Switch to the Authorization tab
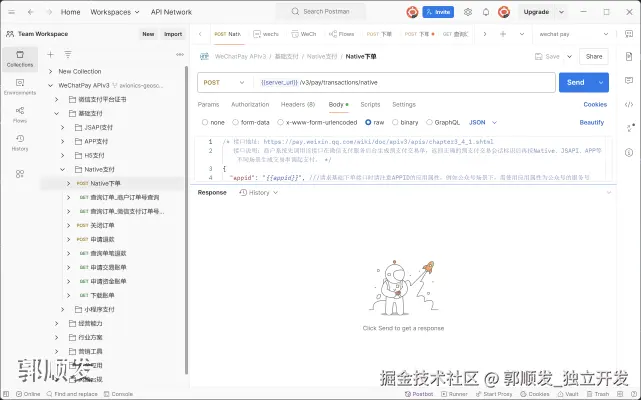The height and width of the screenshot is (400, 641). 250,105
